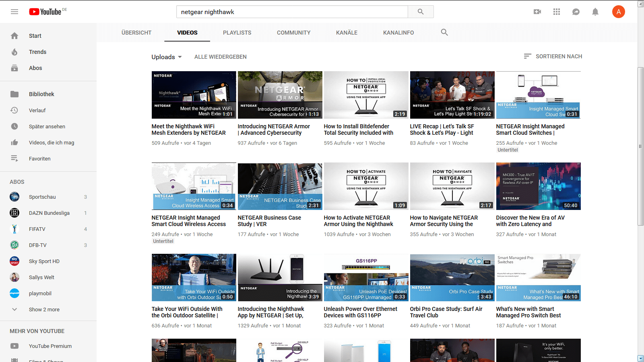Open Favoriten playlist
644x362 pixels.
pyautogui.click(x=48, y=158)
